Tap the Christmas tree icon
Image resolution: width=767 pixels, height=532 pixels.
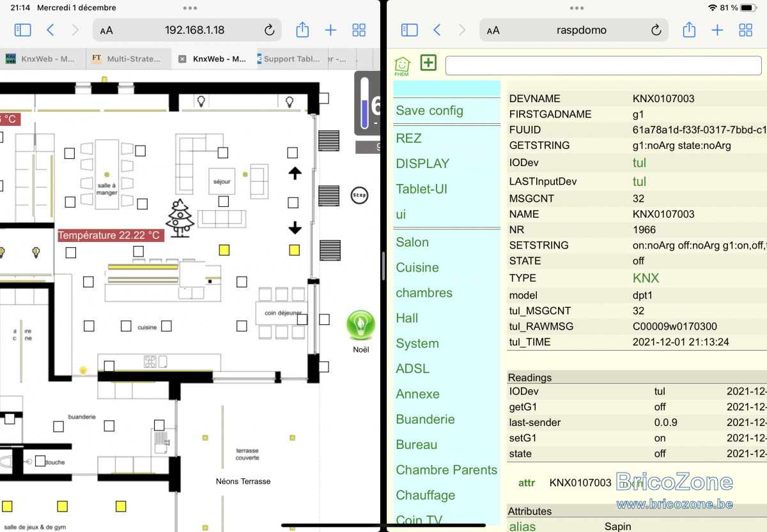[180, 218]
